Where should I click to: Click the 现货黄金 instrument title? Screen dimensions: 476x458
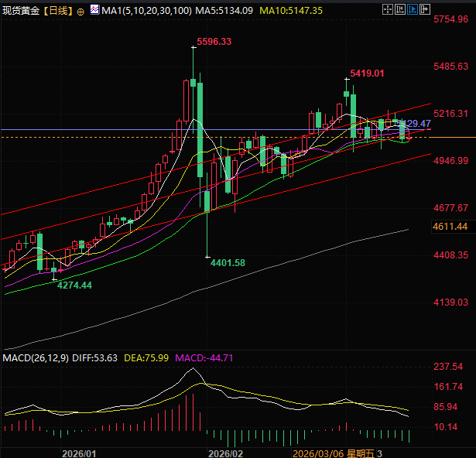point(21,11)
